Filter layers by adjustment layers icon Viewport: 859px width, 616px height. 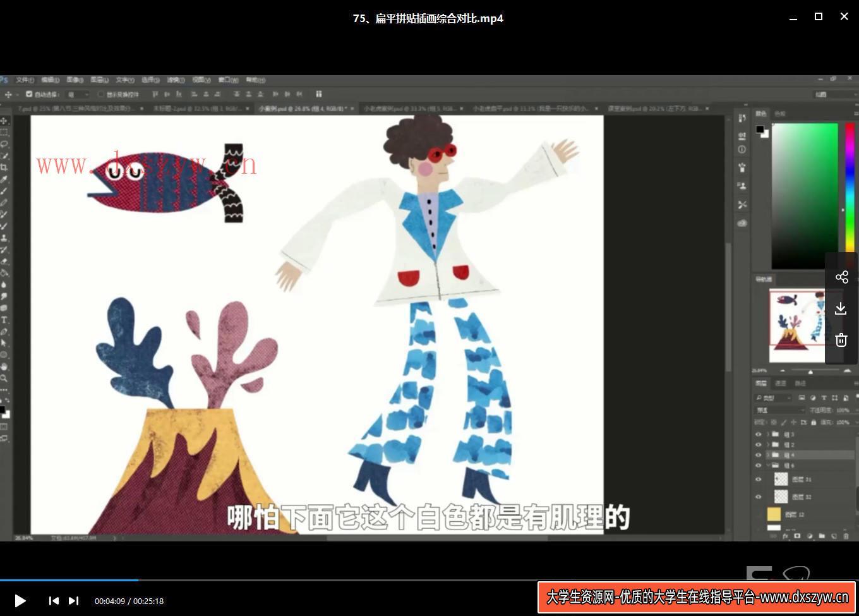point(813,397)
